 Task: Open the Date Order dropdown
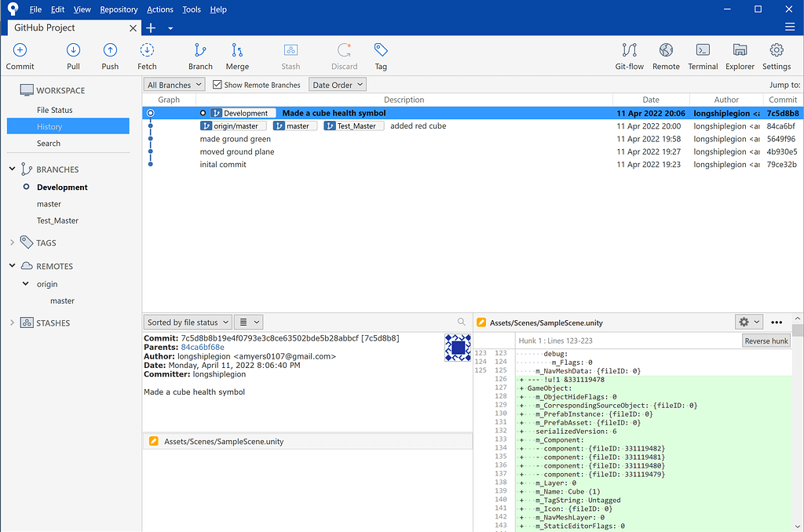338,85
